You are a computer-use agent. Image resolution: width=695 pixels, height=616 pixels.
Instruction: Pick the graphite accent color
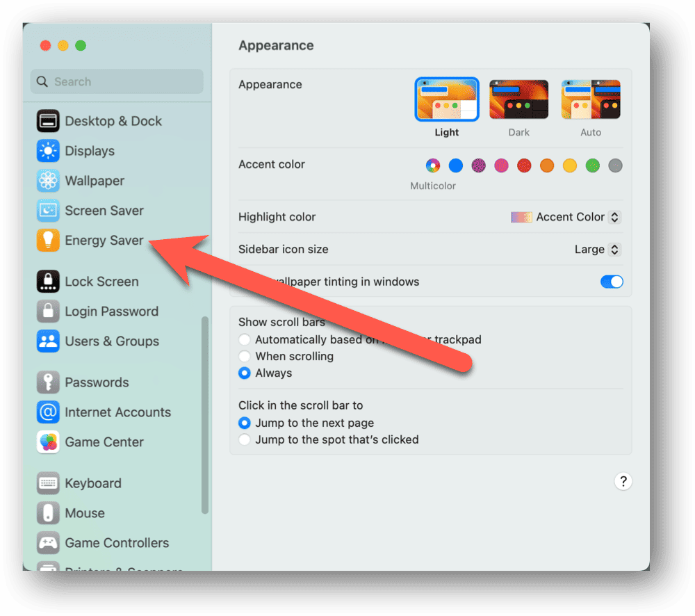tap(615, 165)
